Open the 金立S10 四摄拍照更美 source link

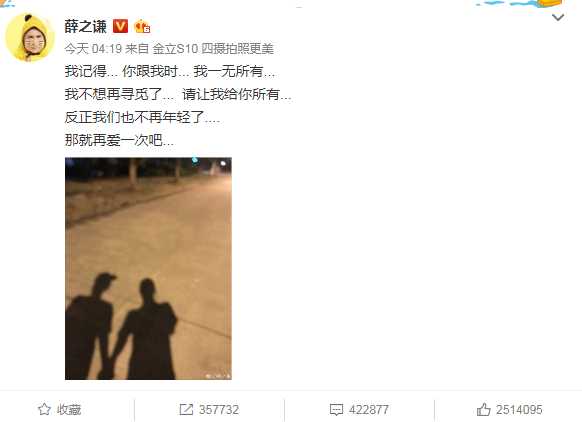click(213, 49)
